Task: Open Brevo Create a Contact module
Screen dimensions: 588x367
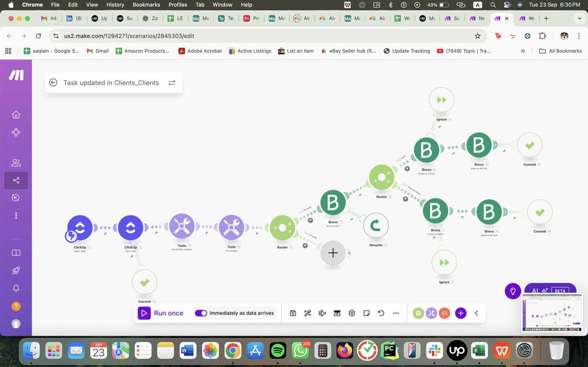Action: point(436,211)
